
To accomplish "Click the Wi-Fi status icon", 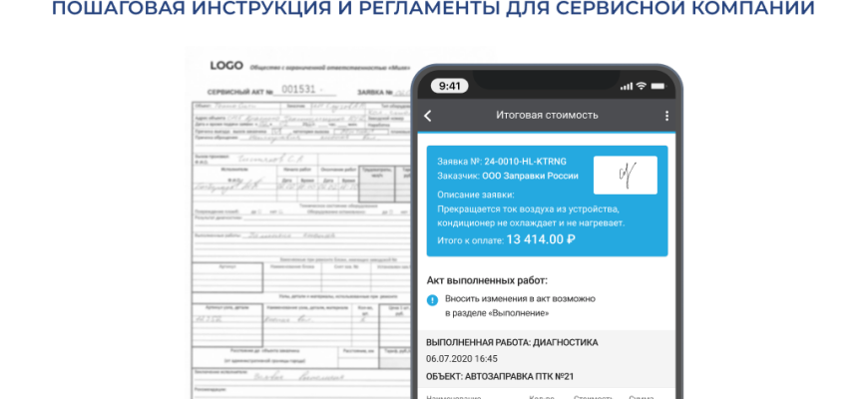I will pos(641,86).
